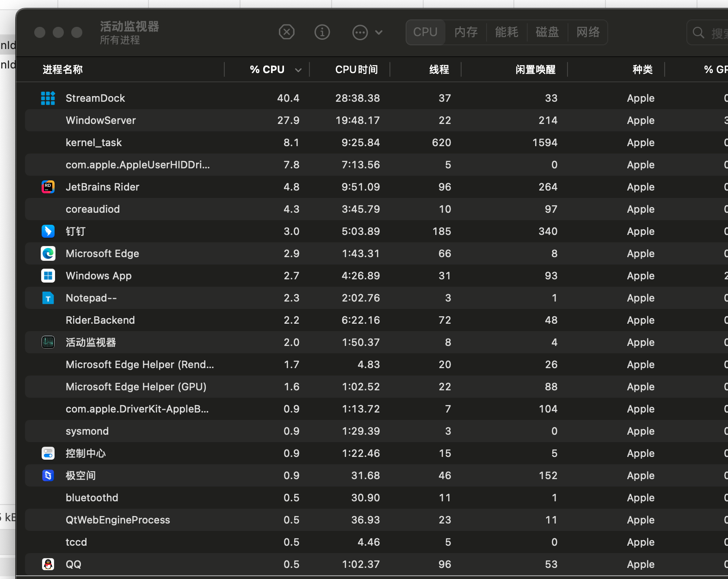This screenshot has width=728, height=579.
Task: Click WindowServer's CPU time 19:48.17
Action: (358, 120)
